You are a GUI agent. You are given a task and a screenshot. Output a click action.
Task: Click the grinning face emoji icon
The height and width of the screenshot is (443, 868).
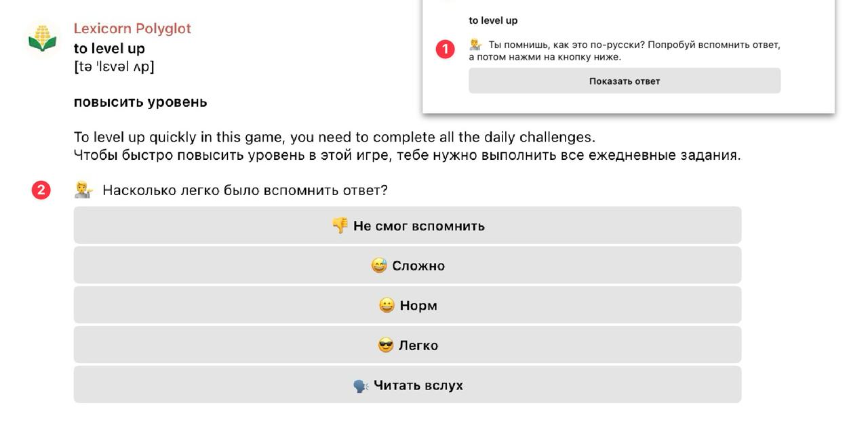coord(387,305)
